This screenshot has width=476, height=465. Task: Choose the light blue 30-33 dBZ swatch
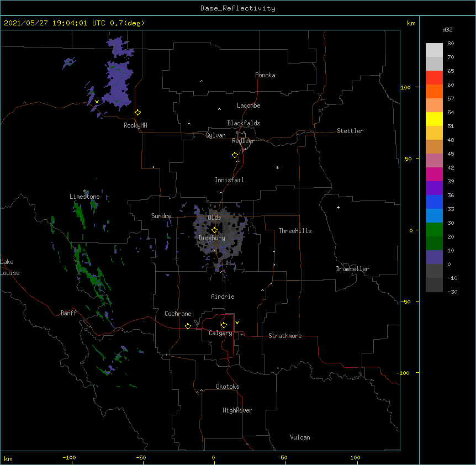(x=434, y=216)
